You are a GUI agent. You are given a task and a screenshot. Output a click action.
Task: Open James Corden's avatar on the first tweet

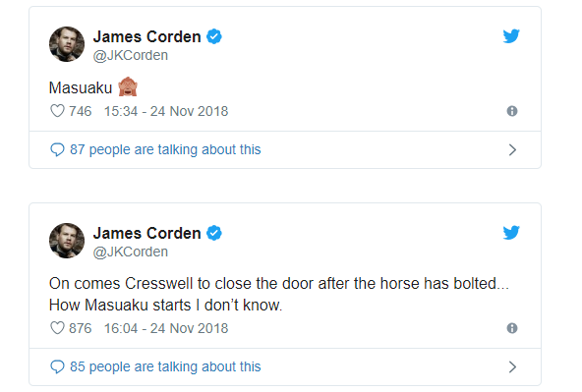[67, 44]
